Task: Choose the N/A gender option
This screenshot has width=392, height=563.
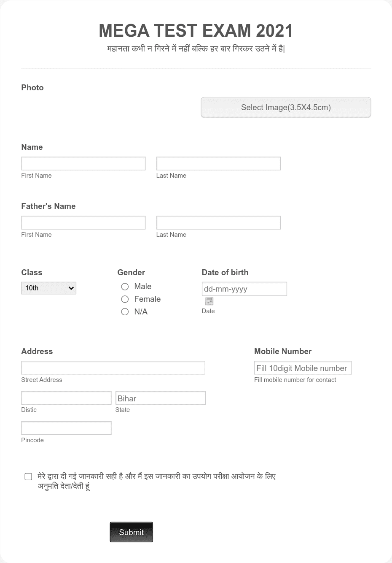Action: [125, 311]
